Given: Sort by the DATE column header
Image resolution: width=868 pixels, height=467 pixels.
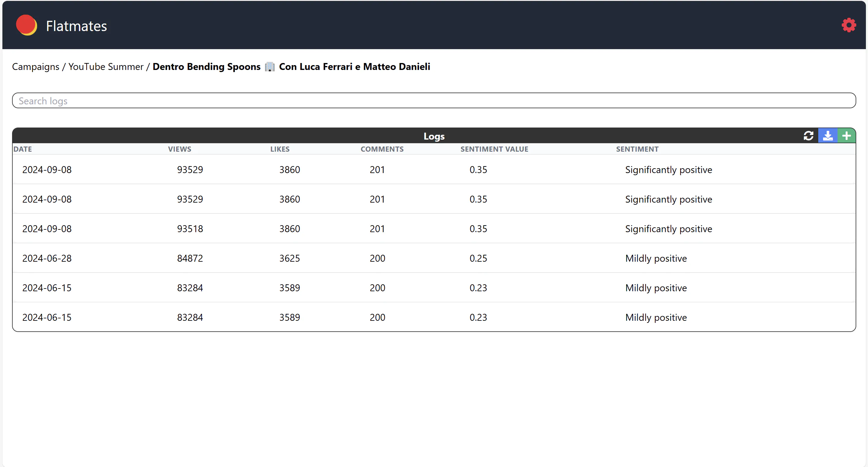Looking at the screenshot, I should click(x=23, y=149).
